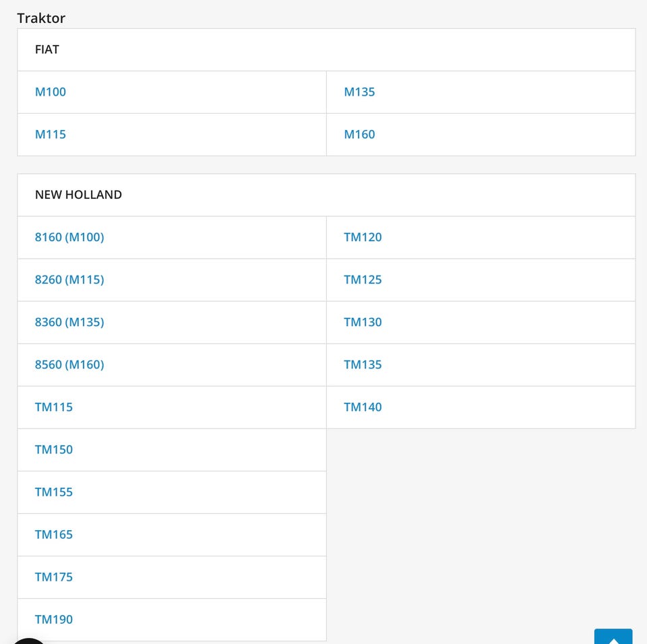View the TM165 tractor model
The image size is (647, 644).
[x=54, y=534]
